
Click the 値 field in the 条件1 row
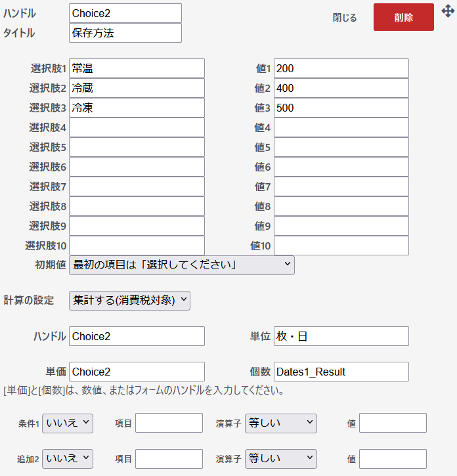click(x=393, y=423)
